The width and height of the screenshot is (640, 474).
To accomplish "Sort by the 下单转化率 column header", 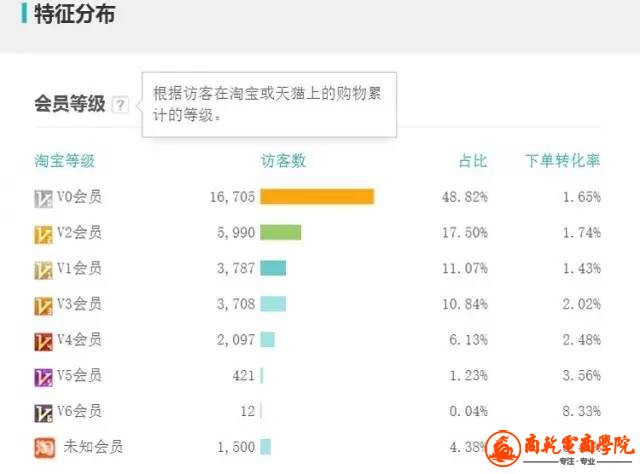I will tap(562, 160).
